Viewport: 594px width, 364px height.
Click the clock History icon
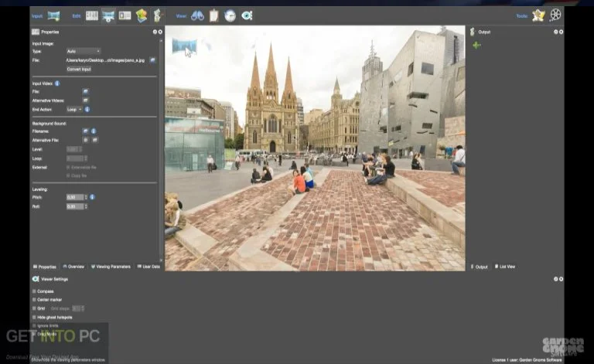click(x=230, y=16)
